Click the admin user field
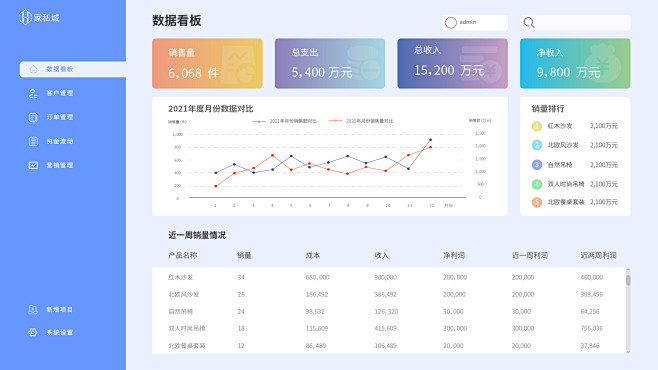 475,23
